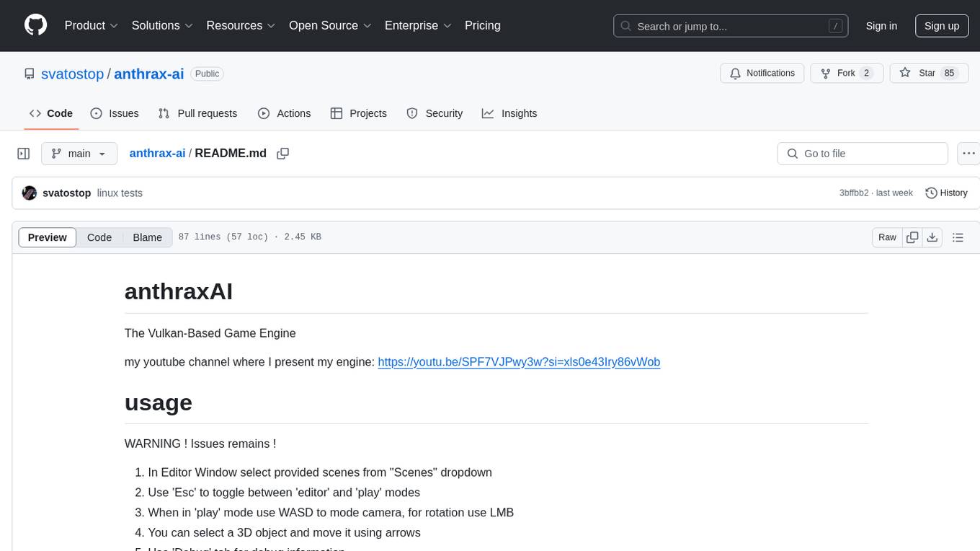Click Notifications bell button
Image resolution: width=980 pixels, height=551 pixels.
coord(762,73)
